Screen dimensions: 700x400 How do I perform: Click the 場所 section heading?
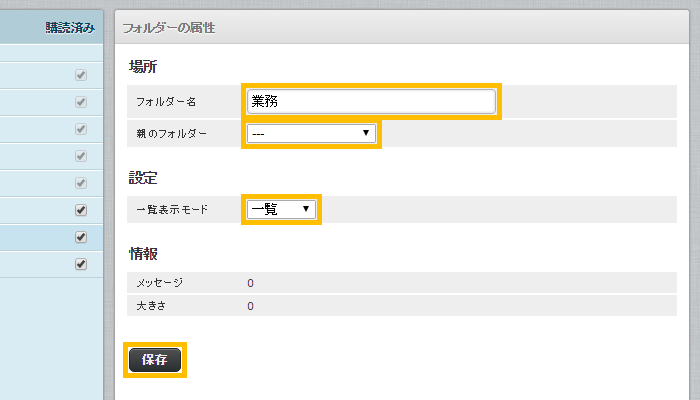coord(143,67)
